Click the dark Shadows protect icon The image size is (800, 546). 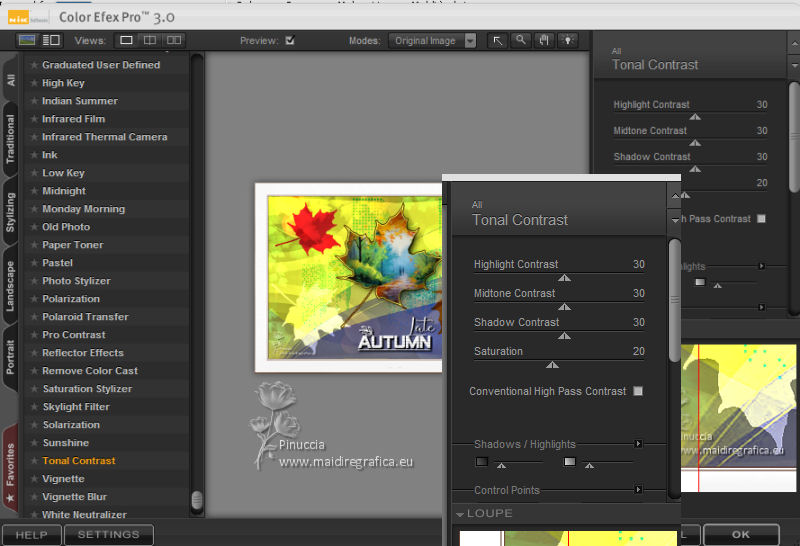coord(482,462)
